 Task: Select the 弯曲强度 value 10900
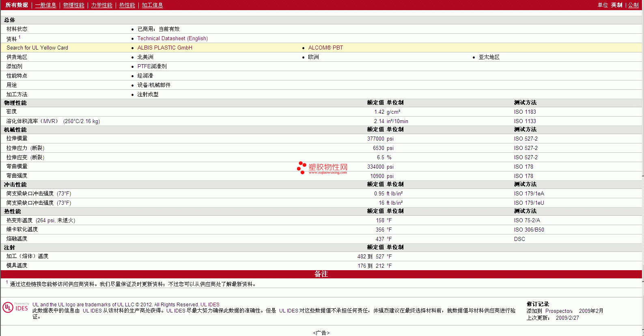click(x=377, y=176)
